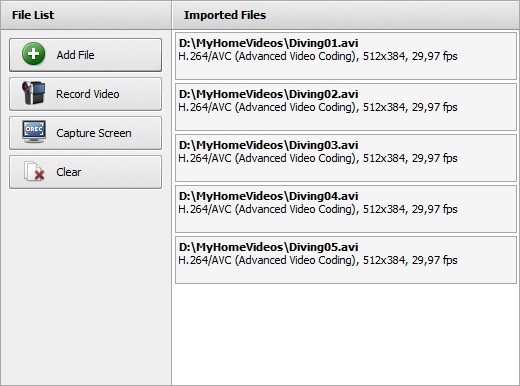Start recording via Record Video text
520x386 pixels.
click(88, 94)
